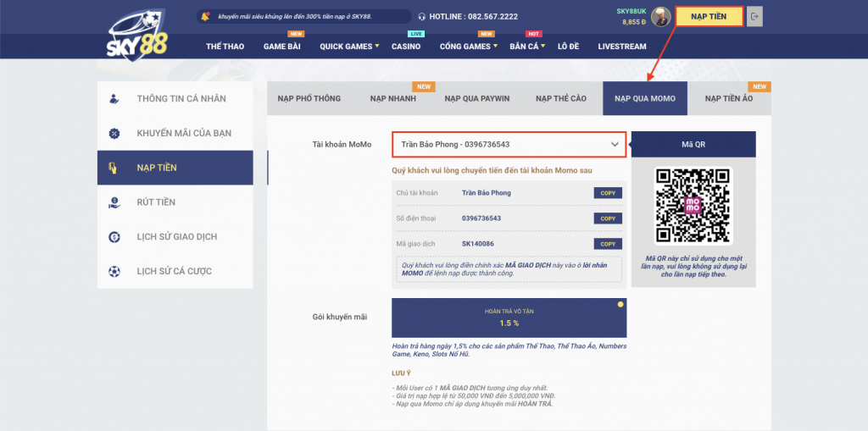Select the Nạp qua Momo tab
This screenshot has height=431, width=868.
pos(645,98)
